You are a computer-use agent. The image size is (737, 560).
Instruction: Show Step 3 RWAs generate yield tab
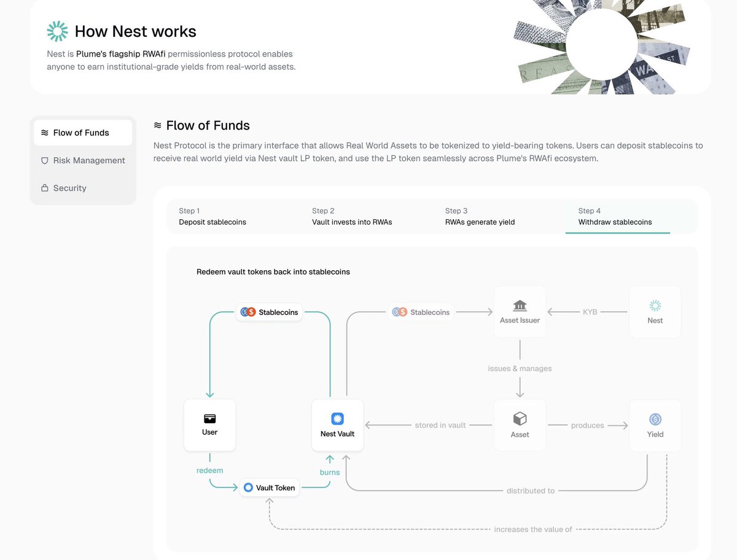click(x=480, y=217)
